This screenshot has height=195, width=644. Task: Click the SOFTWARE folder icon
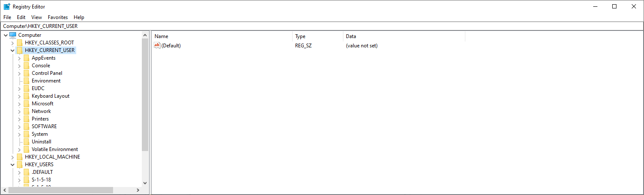[26, 126]
